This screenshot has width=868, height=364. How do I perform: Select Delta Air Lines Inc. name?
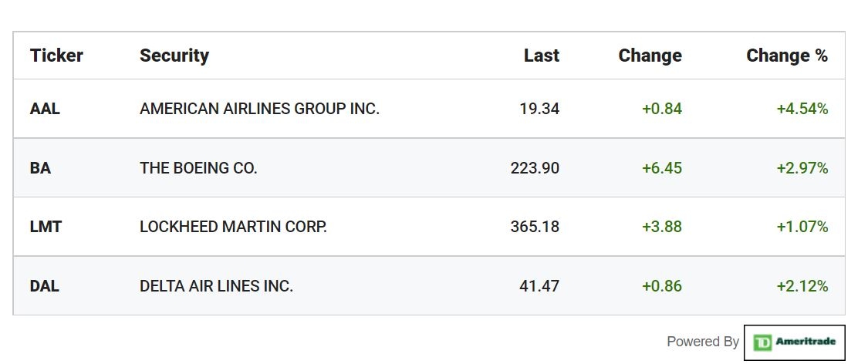click(216, 287)
